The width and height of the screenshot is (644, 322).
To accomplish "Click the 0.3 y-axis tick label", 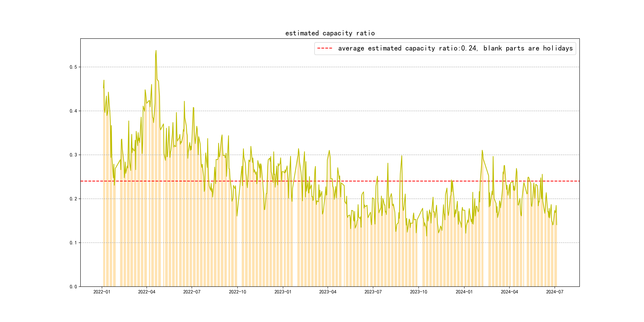I will [x=73, y=155].
